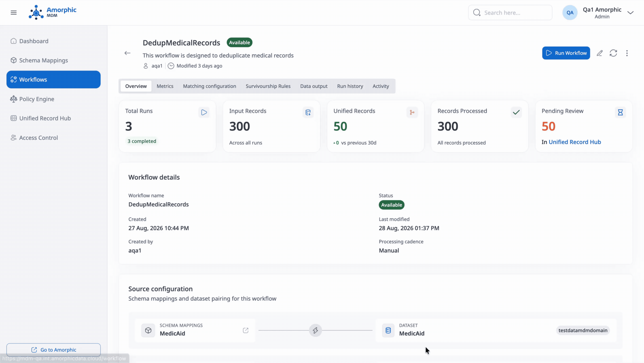Click the lightning bolt connector icon

pos(315,331)
